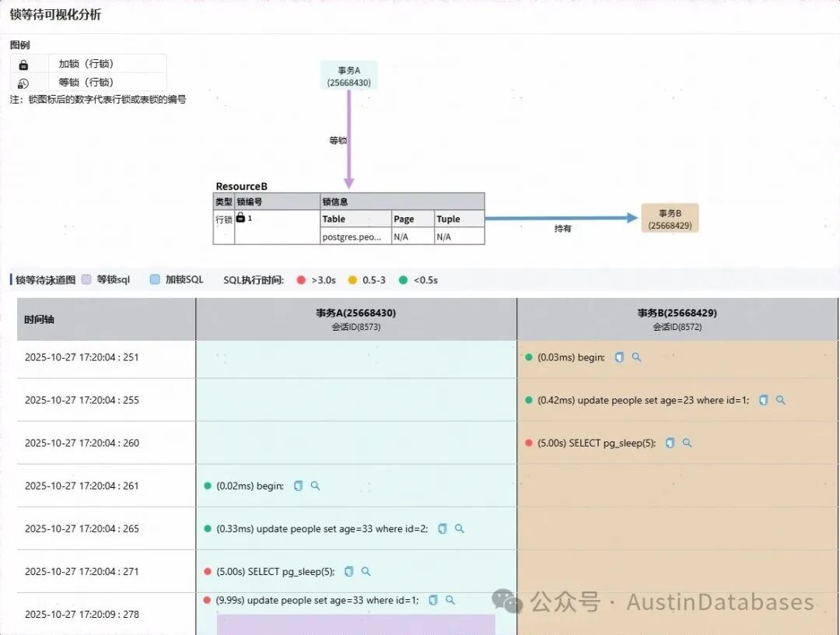Screen dimensions: 840x635
Task: Click the 事务A(25668430) swimlane column header
Action: point(356,319)
